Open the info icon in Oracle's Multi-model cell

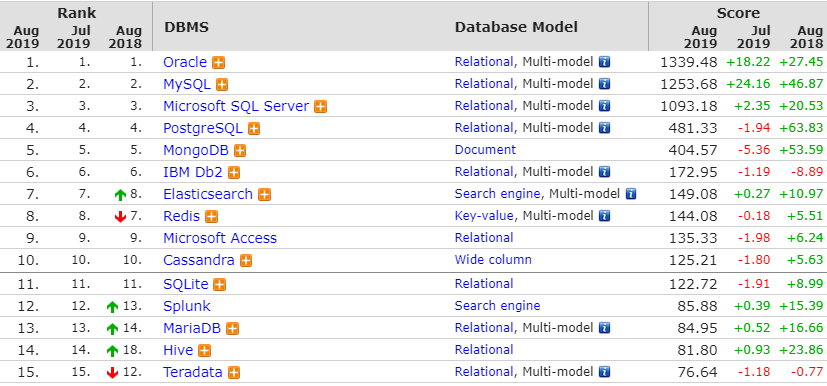(x=604, y=62)
